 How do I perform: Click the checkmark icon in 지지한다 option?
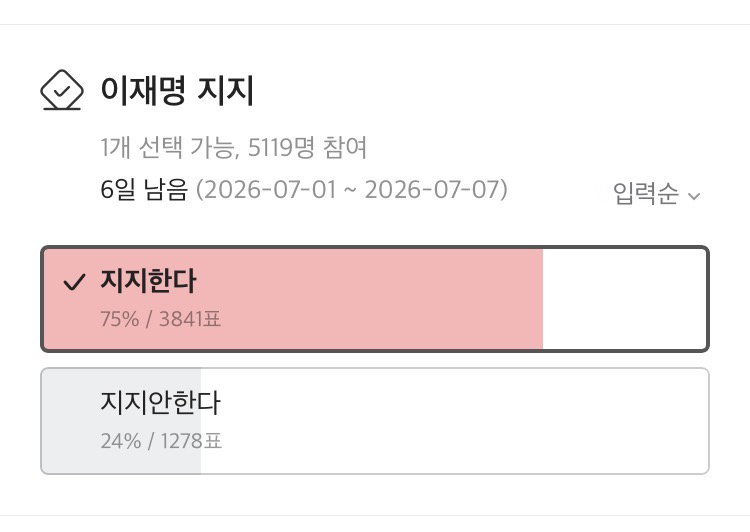[74, 282]
